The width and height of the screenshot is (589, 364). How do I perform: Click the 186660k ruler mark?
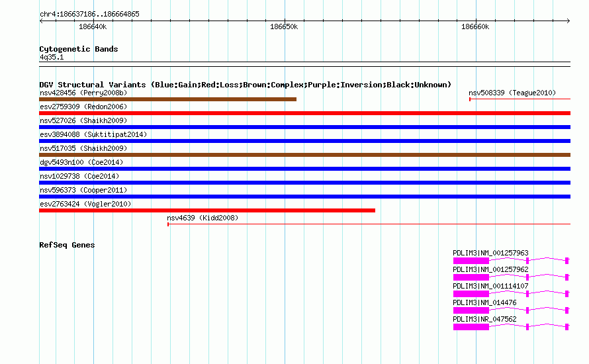475,26
